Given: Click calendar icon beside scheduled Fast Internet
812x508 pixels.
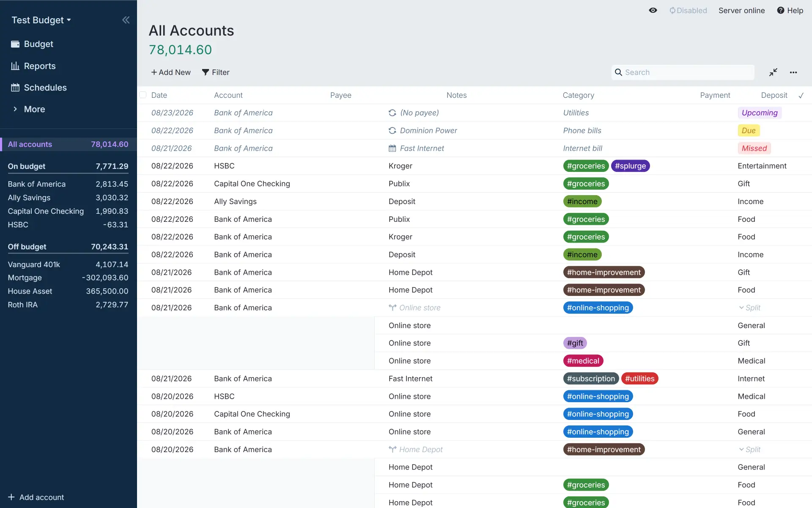Looking at the screenshot, I should pyautogui.click(x=392, y=148).
